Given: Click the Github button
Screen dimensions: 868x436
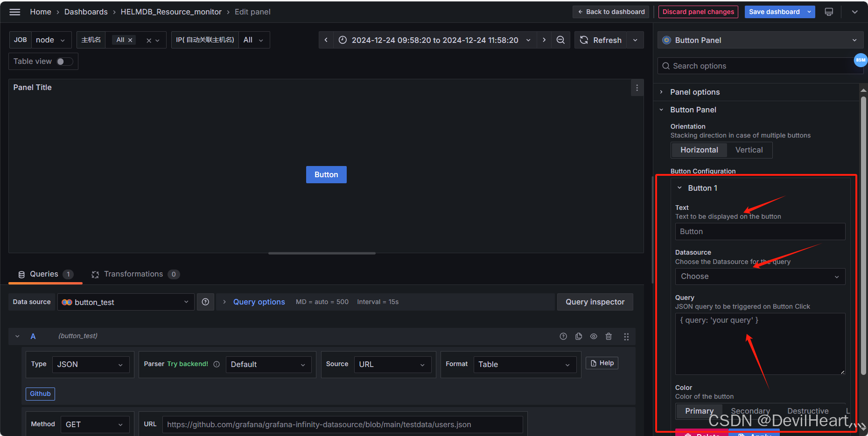Looking at the screenshot, I should pyautogui.click(x=40, y=394).
